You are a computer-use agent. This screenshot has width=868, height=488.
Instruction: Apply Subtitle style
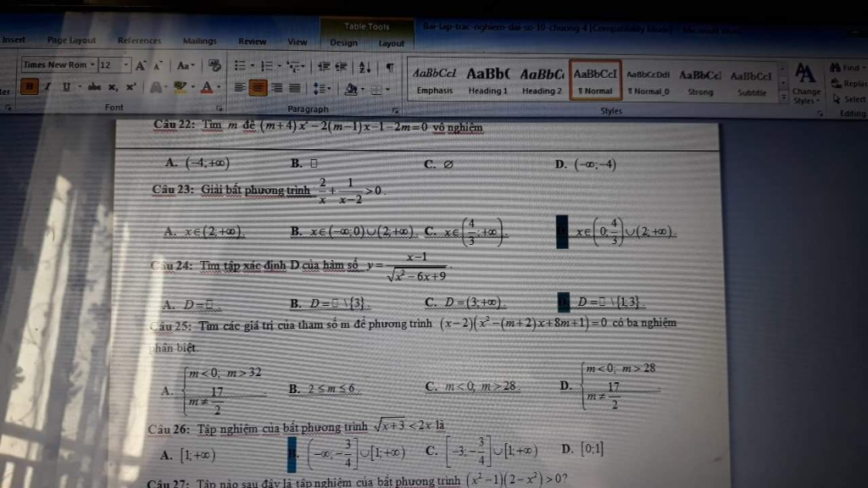pyautogui.click(x=751, y=83)
